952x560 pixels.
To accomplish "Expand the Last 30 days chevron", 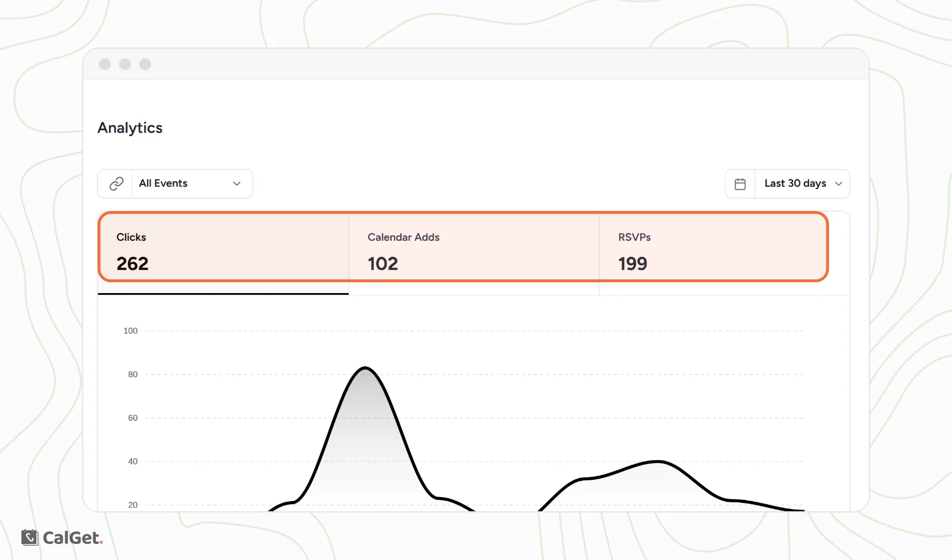I will tap(838, 184).
